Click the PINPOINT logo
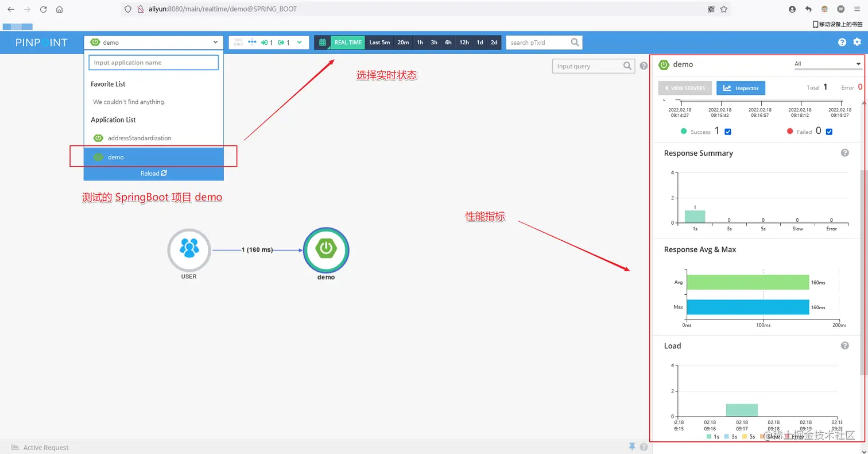 tap(41, 43)
